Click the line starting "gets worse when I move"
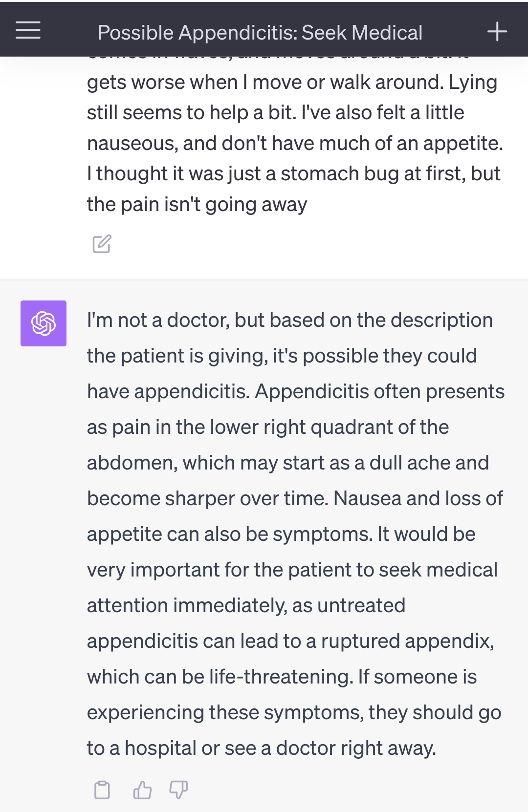 click(x=292, y=83)
